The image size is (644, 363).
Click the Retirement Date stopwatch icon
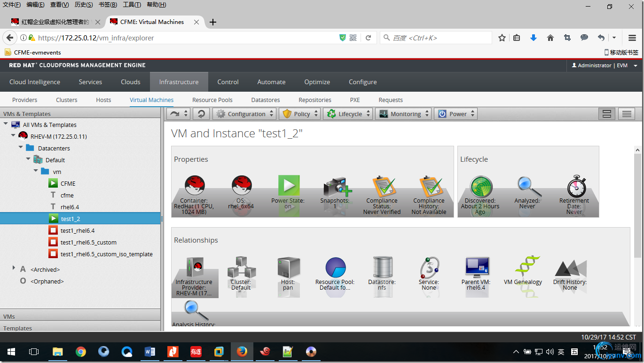[x=575, y=187]
